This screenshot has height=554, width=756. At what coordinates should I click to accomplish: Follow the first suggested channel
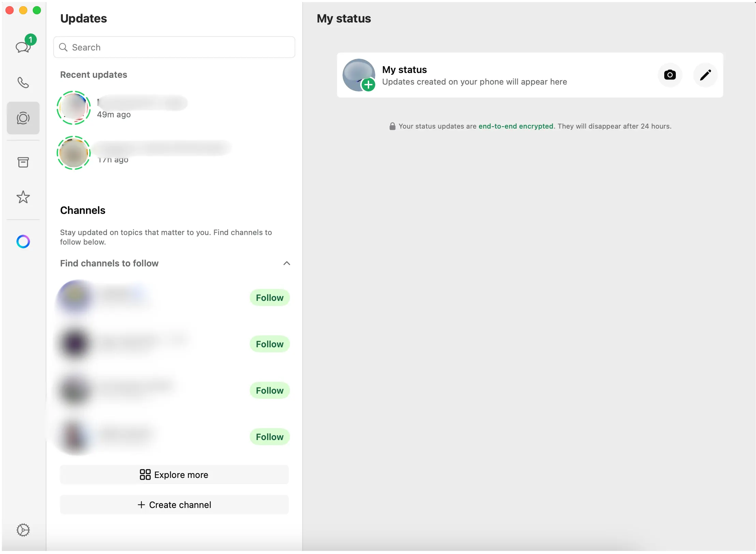coord(269,297)
